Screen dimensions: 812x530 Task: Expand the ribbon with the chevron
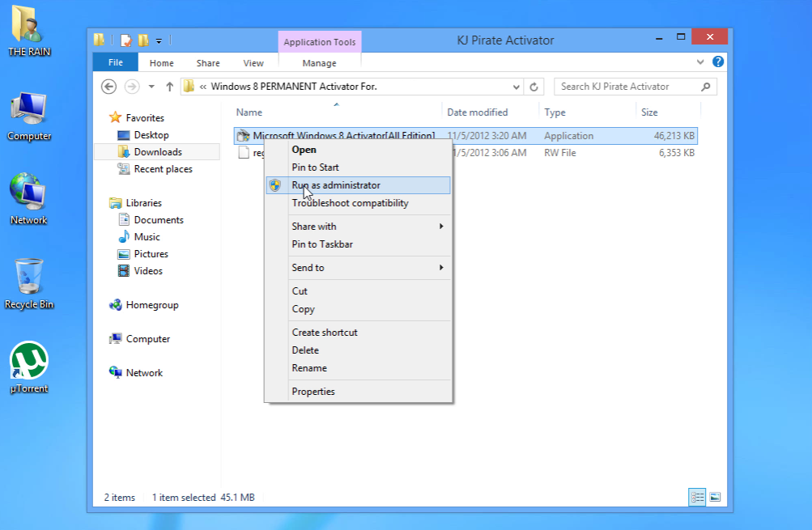pyautogui.click(x=700, y=61)
